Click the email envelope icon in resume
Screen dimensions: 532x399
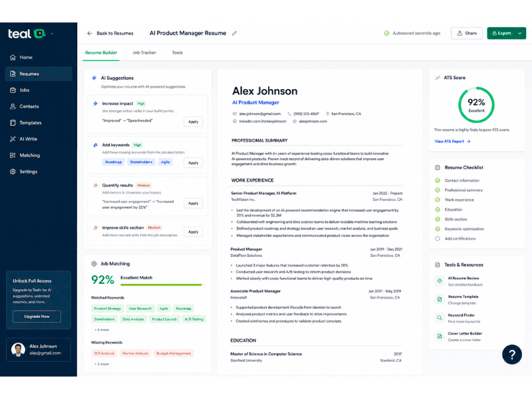pos(235,114)
